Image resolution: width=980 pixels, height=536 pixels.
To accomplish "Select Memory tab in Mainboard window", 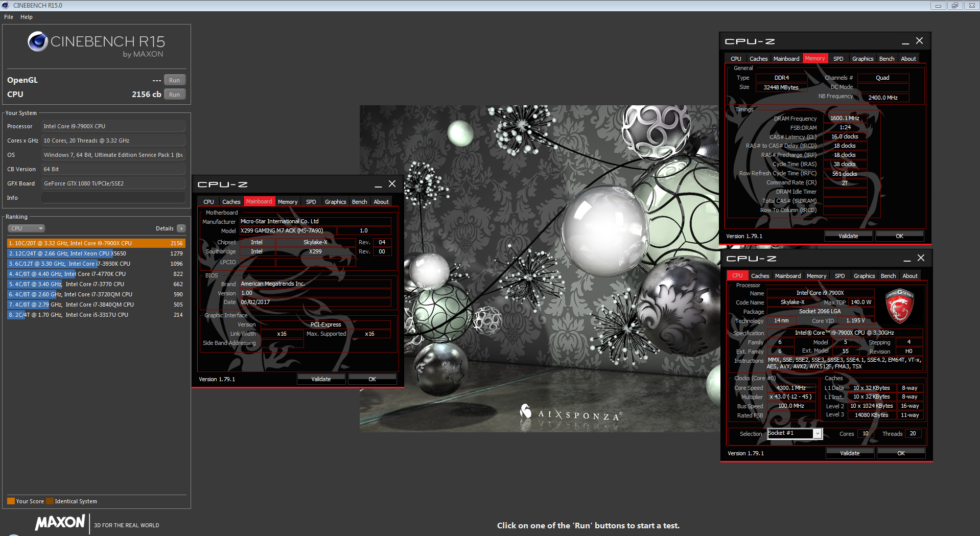I will [288, 202].
